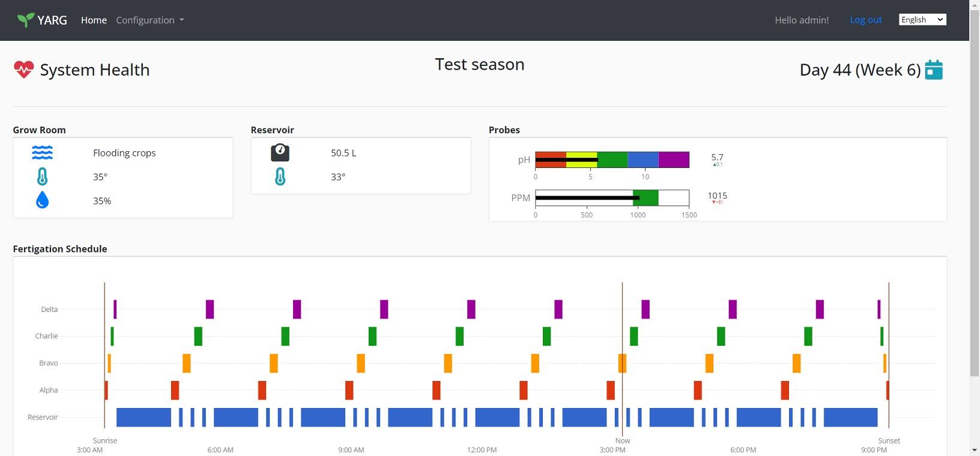Click the first blue Reservoir schedule block
The width and height of the screenshot is (980, 456).
click(x=144, y=417)
